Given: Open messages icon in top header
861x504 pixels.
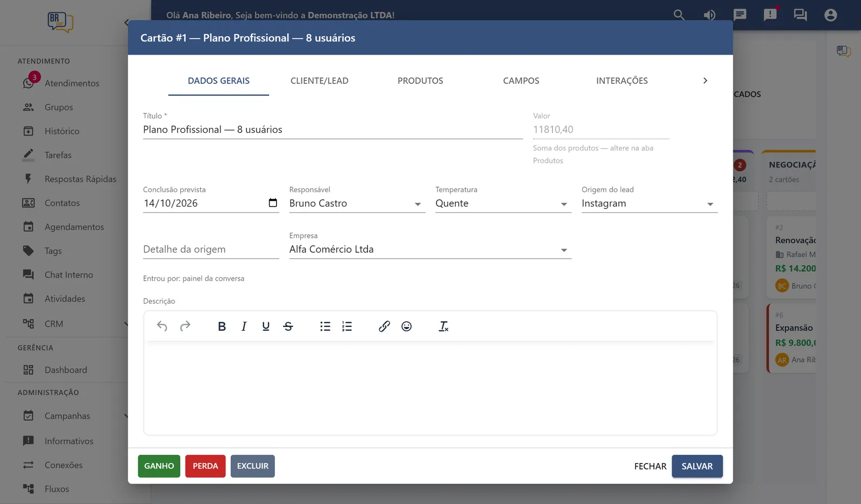Looking at the screenshot, I should coord(740,15).
